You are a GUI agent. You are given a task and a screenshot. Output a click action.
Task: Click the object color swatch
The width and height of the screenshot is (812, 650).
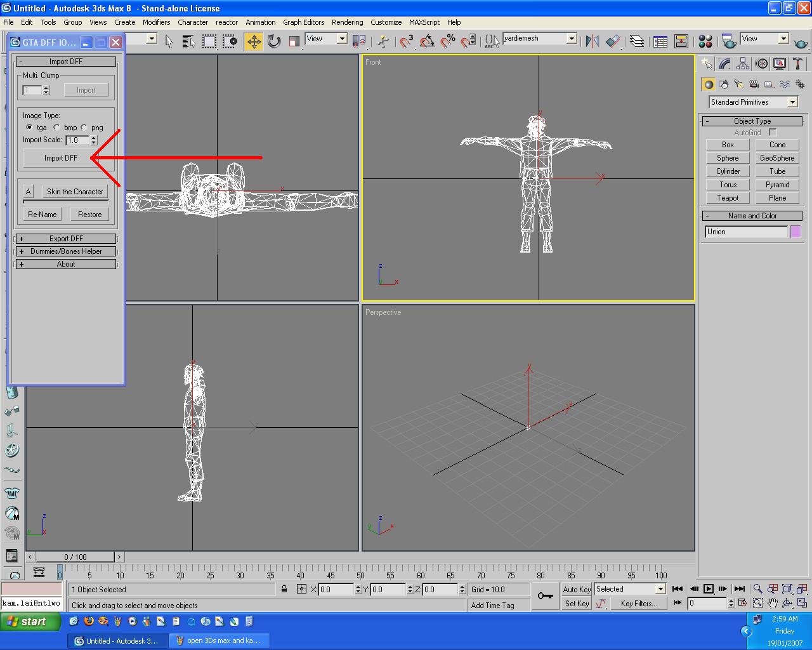796,232
